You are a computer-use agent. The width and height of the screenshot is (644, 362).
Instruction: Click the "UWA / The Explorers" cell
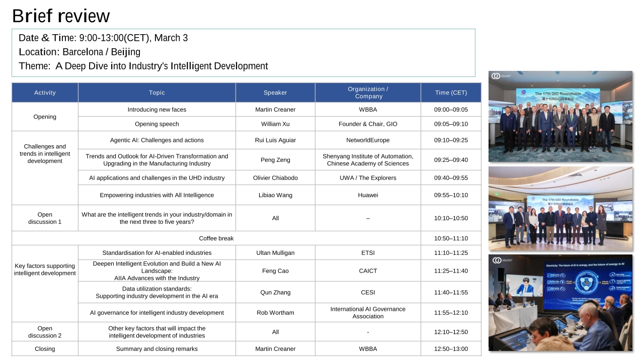pyautogui.click(x=368, y=178)
